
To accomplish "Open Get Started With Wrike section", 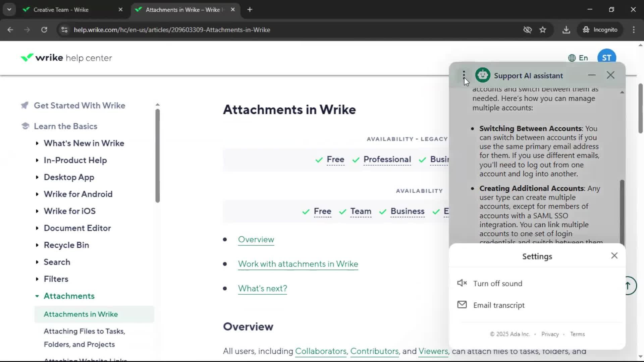I will click(x=79, y=106).
